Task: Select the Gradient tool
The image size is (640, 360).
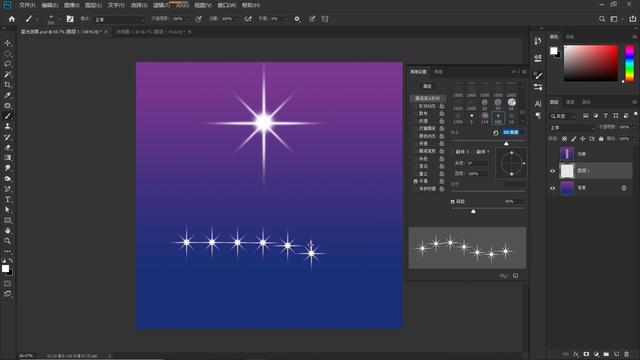Action: tap(7, 158)
